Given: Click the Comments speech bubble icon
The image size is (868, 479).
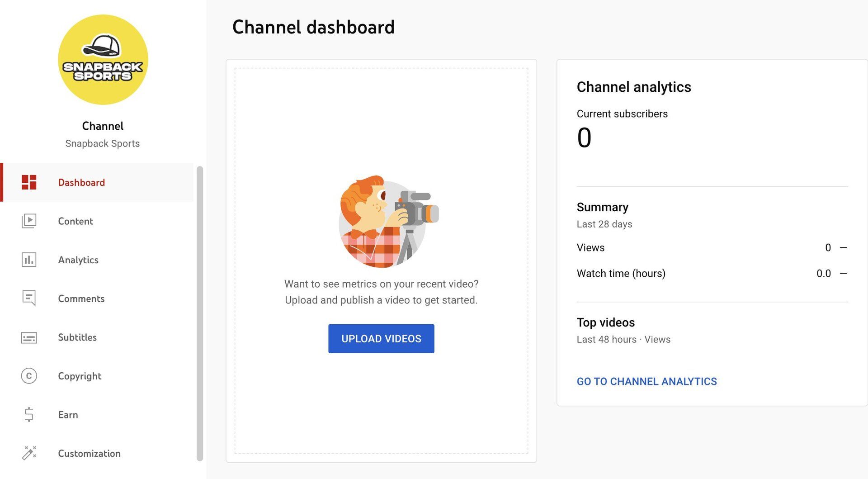Looking at the screenshot, I should pyautogui.click(x=29, y=299).
